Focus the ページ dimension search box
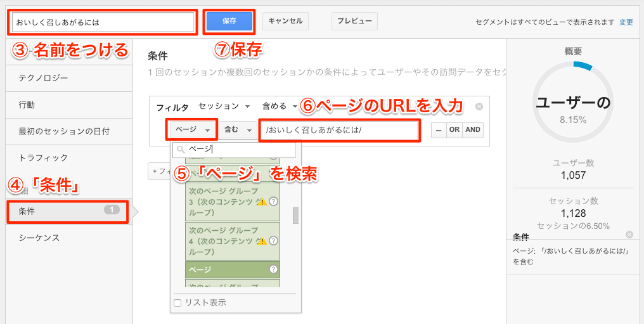This screenshot has height=324, width=644. 234,150
